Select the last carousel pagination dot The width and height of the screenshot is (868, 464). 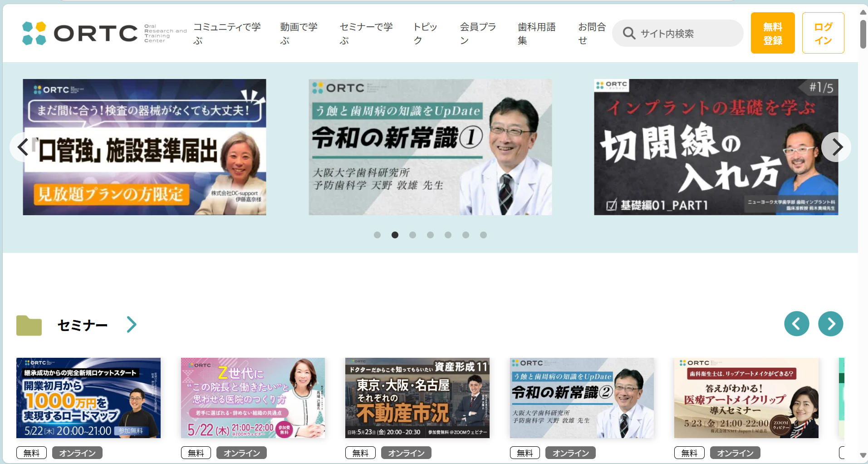click(x=483, y=235)
